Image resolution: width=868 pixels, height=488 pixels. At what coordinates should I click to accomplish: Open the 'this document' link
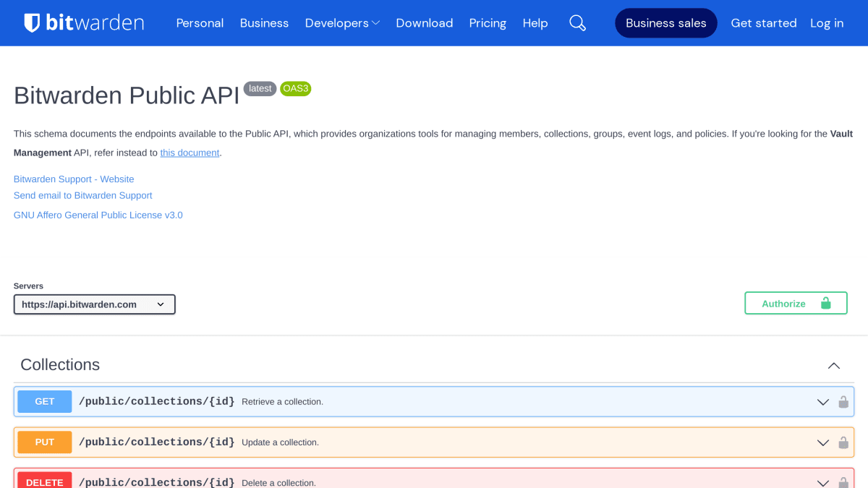point(190,153)
